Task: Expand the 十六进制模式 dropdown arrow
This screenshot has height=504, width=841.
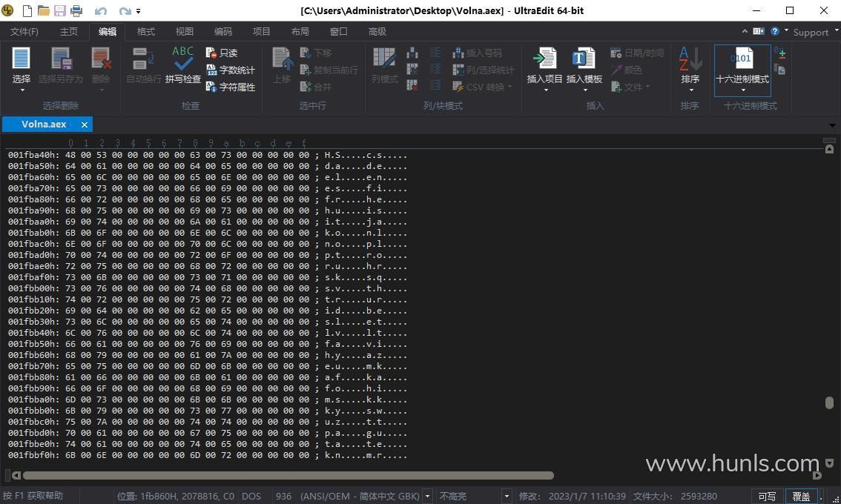Action: 743,90
